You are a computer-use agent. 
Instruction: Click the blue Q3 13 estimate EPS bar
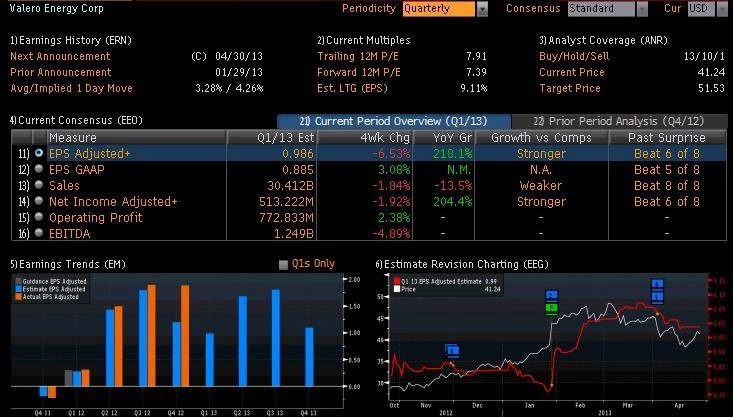[x=276, y=338]
